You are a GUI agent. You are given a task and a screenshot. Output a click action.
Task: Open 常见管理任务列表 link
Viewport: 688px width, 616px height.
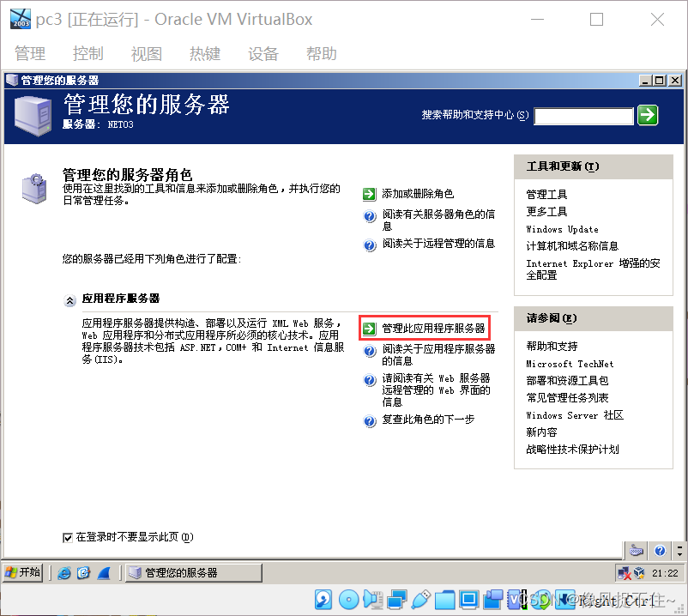click(x=567, y=398)
